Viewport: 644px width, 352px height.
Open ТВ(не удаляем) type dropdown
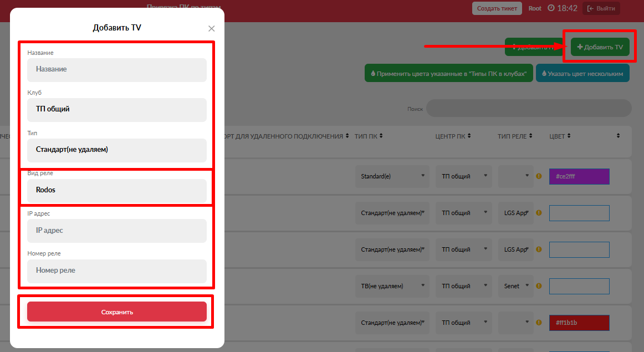(x=392, y=286)
